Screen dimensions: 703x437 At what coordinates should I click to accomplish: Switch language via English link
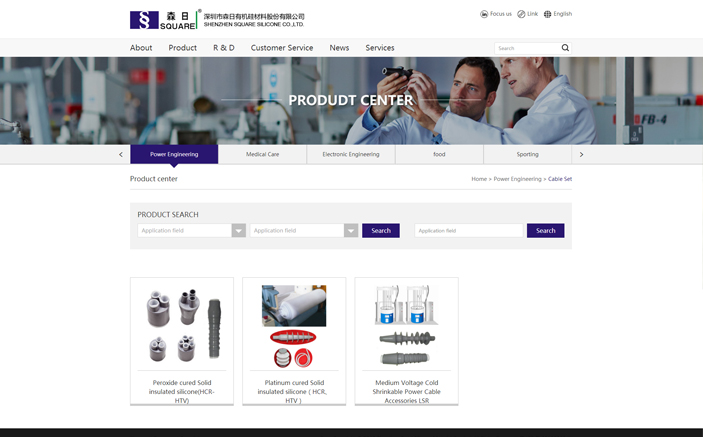[x=563, y=14]
